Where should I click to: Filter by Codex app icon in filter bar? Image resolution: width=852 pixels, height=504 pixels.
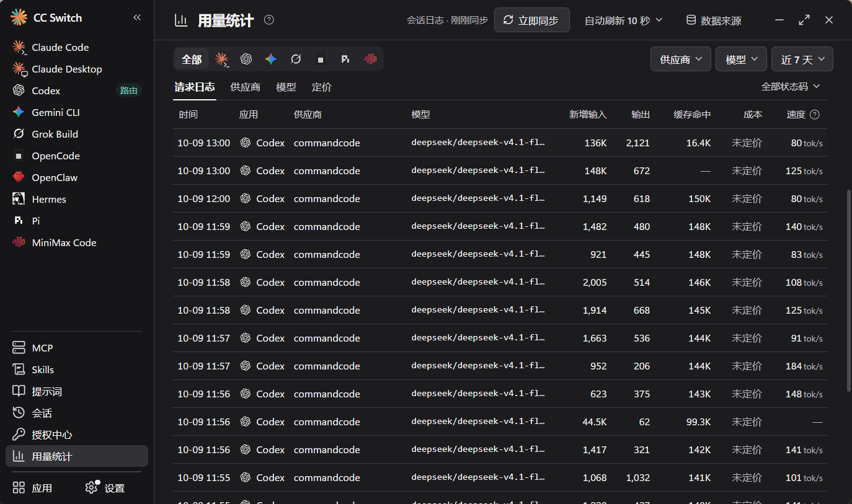pyautogui.click(x=246, y=59)
